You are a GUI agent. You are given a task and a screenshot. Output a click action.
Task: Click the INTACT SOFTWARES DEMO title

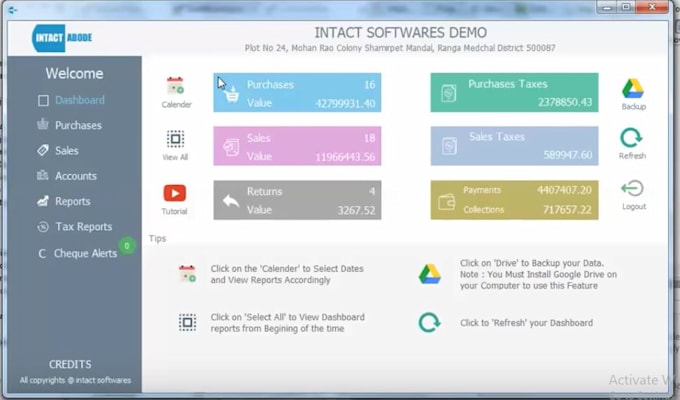400,33
